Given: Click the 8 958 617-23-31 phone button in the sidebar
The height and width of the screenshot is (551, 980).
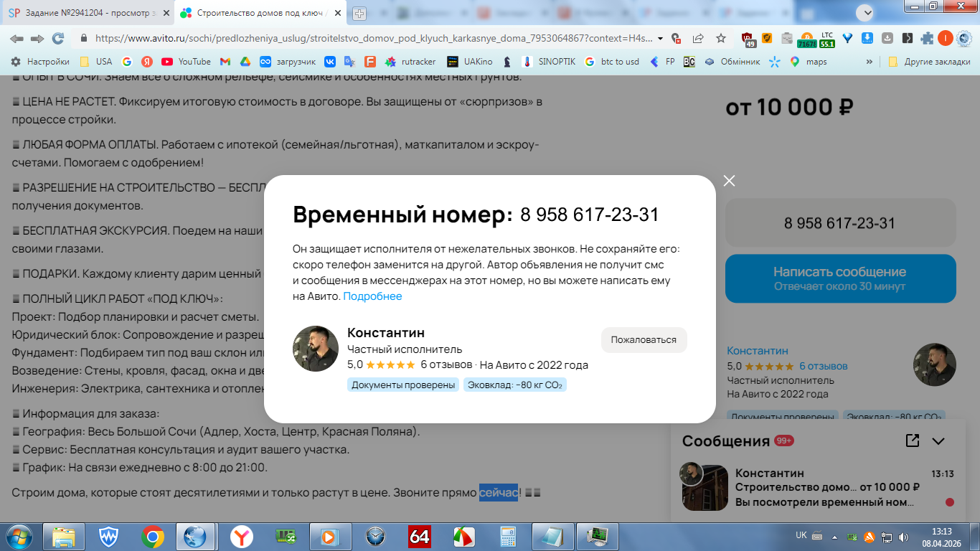Looking at the screenshot, I should 840,223.
